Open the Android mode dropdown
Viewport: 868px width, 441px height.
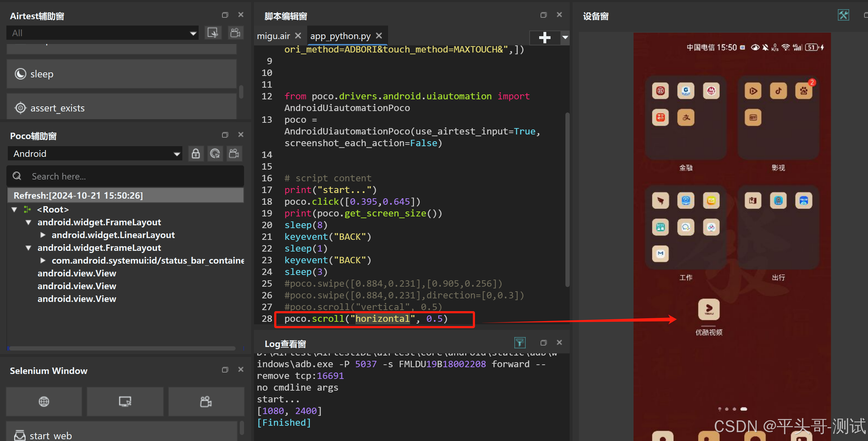(x=95, y=154)
